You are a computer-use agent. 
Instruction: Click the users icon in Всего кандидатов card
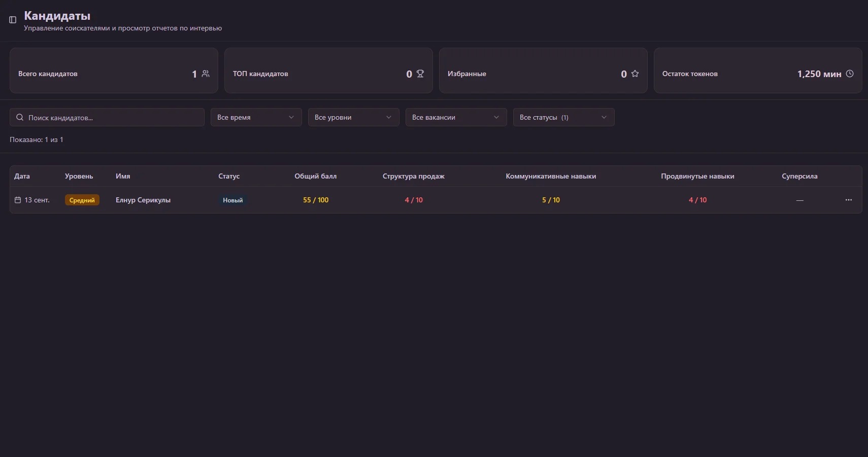click(x=206, y=74)
